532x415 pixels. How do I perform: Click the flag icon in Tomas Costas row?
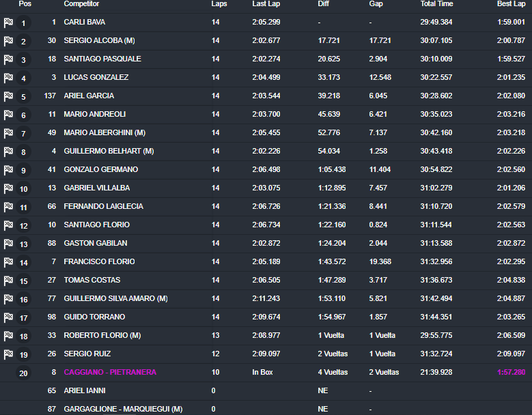8,281
